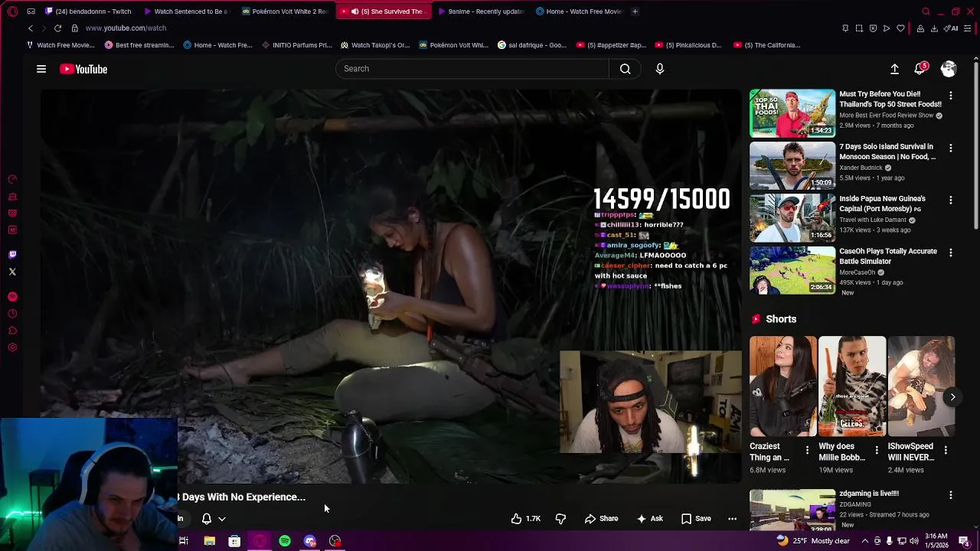
Task: Open the YouTube account avatar menu
Action: pos(949,69)
